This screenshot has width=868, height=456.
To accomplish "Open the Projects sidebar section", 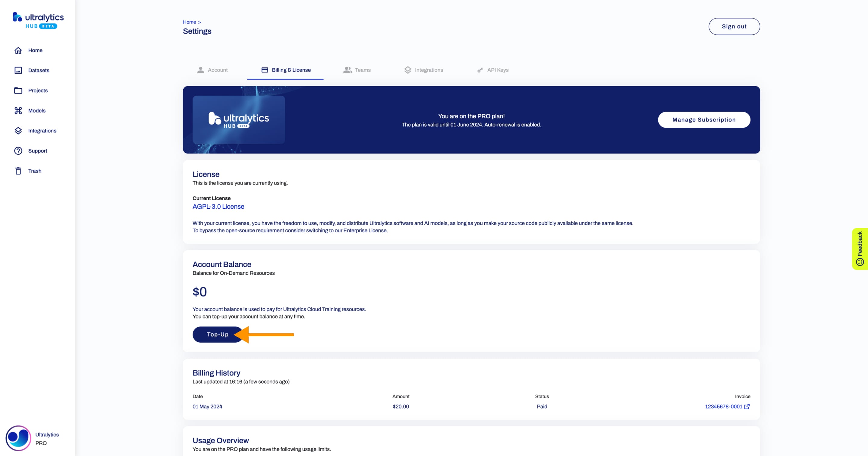I will coord(38,91).
